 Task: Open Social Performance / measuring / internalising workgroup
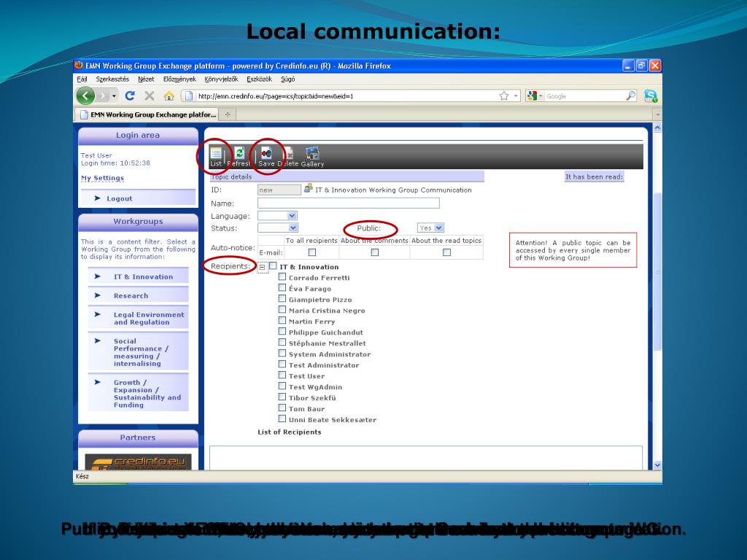[x=138, y=352]
